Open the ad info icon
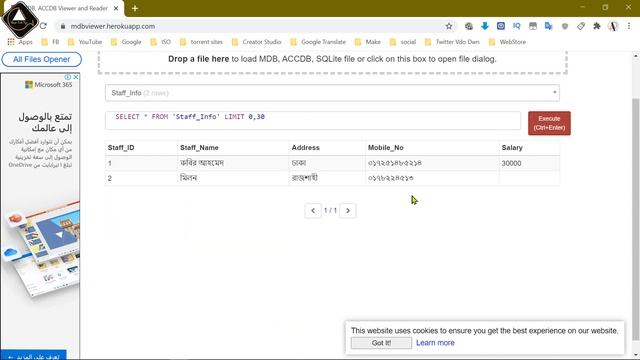 tap(68, 77)
